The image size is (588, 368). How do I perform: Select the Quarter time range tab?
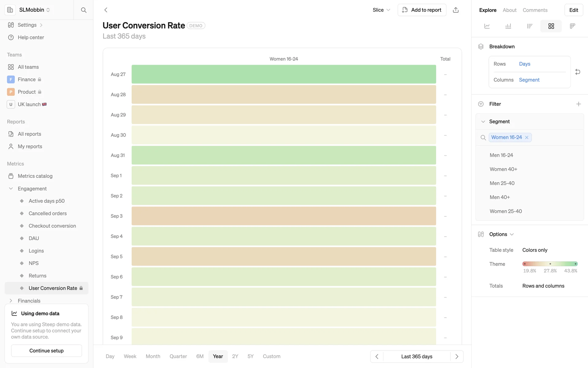tap(178, 356)
